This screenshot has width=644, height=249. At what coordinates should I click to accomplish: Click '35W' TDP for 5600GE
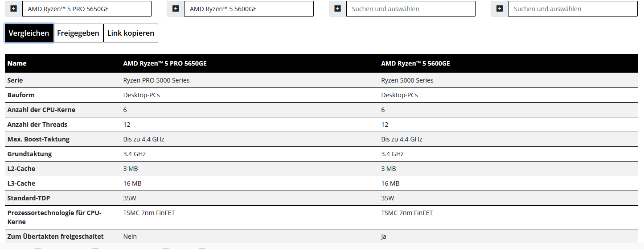[388, 198]
